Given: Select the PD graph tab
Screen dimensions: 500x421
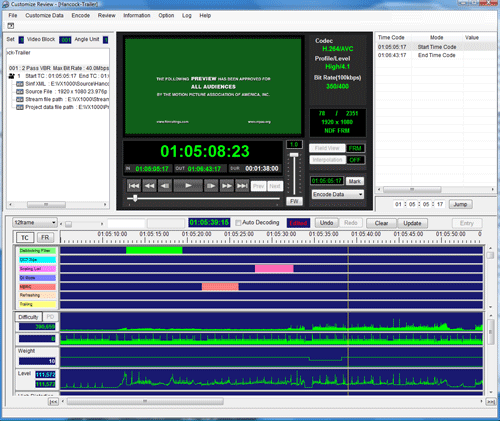Looking at the screenshot, I should coord(50,317).
